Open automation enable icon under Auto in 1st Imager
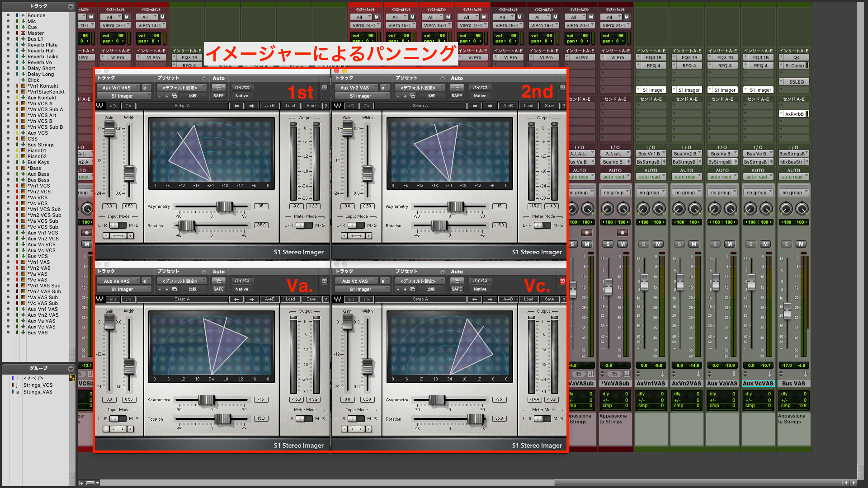This screenshot has height=488, width=868. point(218,88)
